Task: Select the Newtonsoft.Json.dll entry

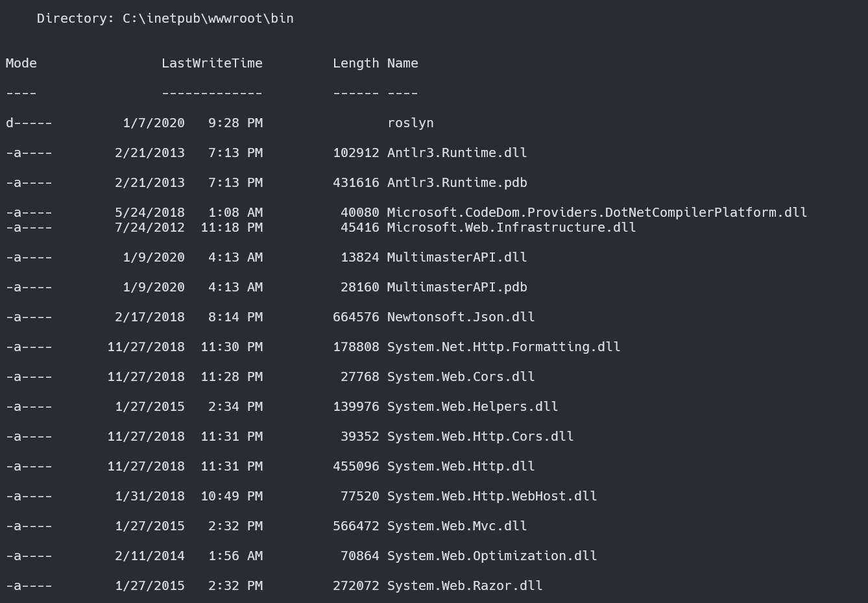Action: (461, 317)
